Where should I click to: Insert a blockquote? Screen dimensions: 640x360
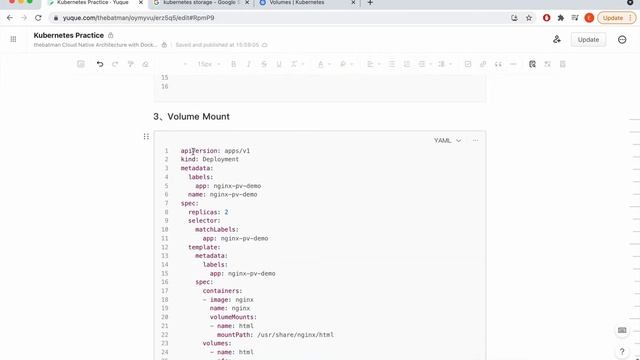pyautogui.click(x=498, y=64)
